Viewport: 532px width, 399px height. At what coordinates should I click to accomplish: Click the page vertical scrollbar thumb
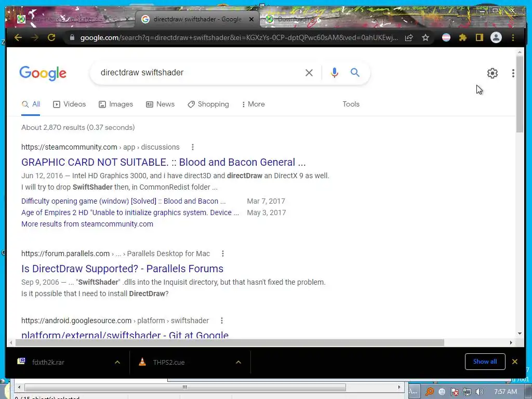click(x=520, y=94)
